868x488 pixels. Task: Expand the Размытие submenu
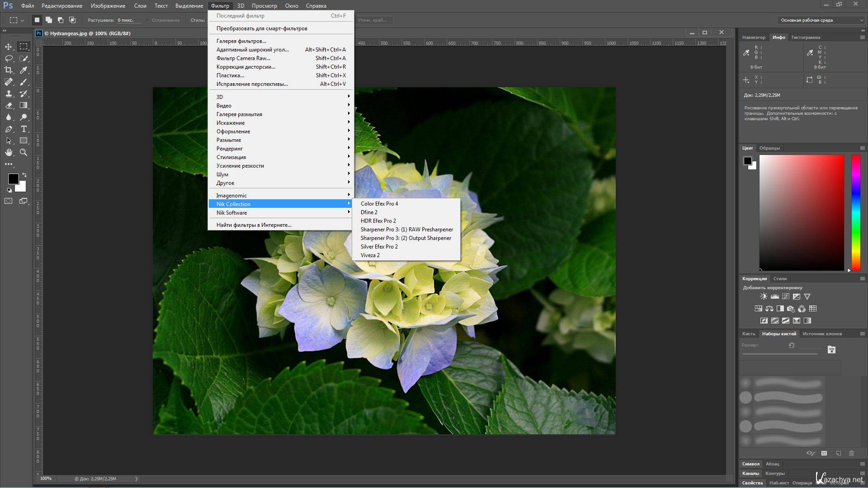pos(280,140)
